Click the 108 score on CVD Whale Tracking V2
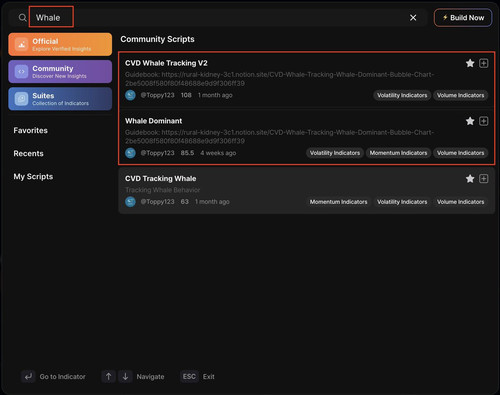This screenshot has width=500, height=395. click(x=186, y=95)
